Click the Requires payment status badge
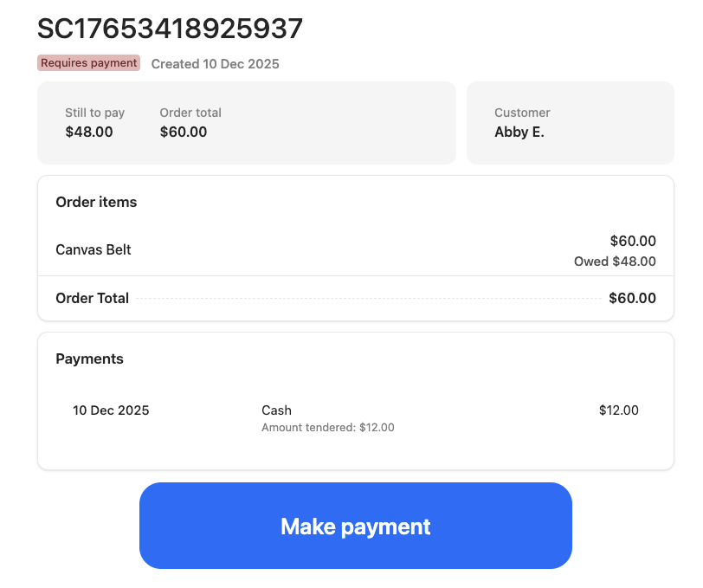 (88, 62)
